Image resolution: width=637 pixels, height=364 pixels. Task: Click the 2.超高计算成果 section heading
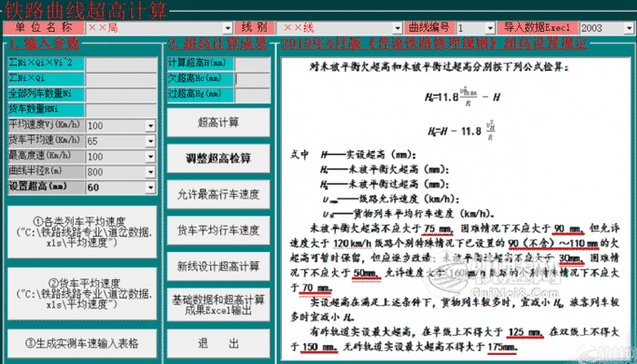218,44
